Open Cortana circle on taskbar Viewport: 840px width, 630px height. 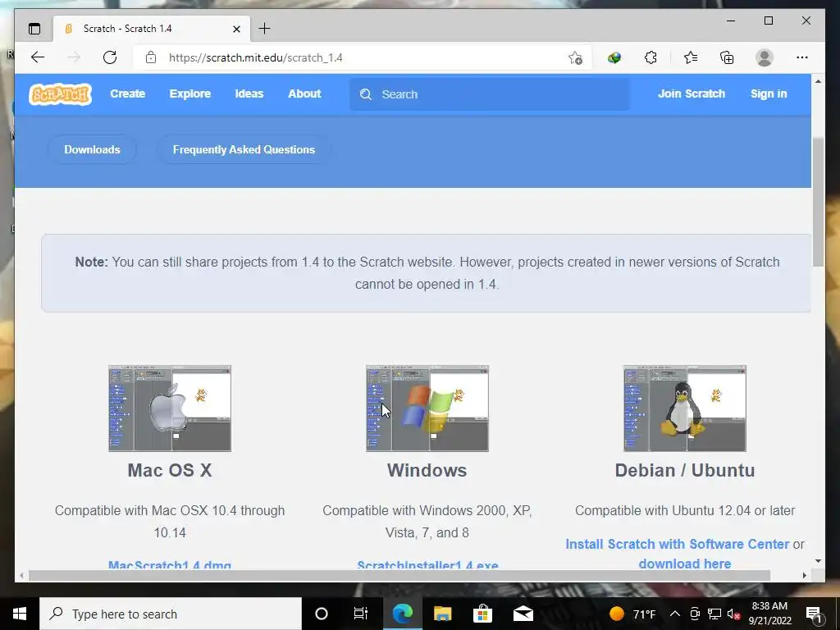322,614
